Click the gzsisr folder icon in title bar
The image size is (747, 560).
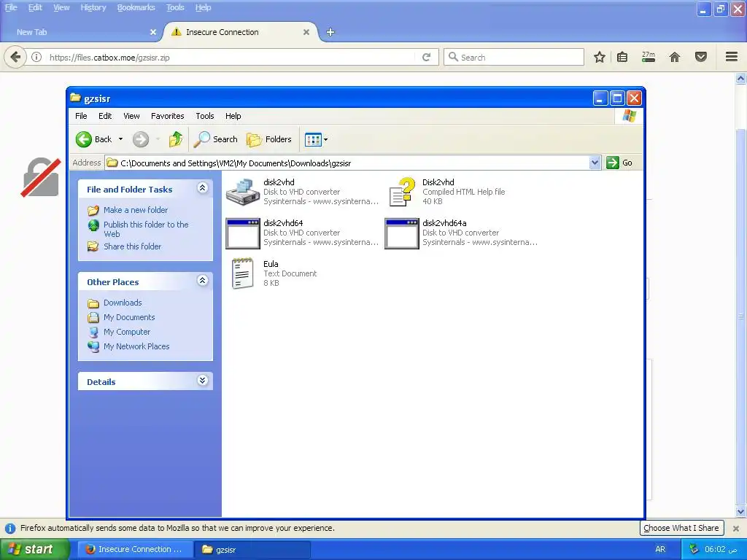click(75, 98)
